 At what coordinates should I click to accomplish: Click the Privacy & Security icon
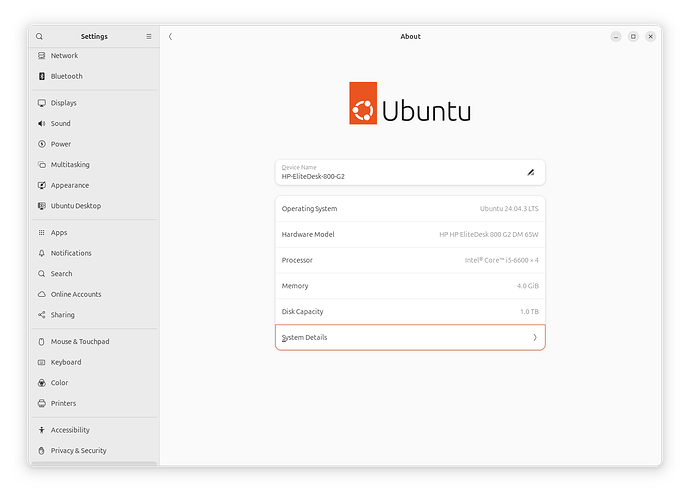(41, 451)
